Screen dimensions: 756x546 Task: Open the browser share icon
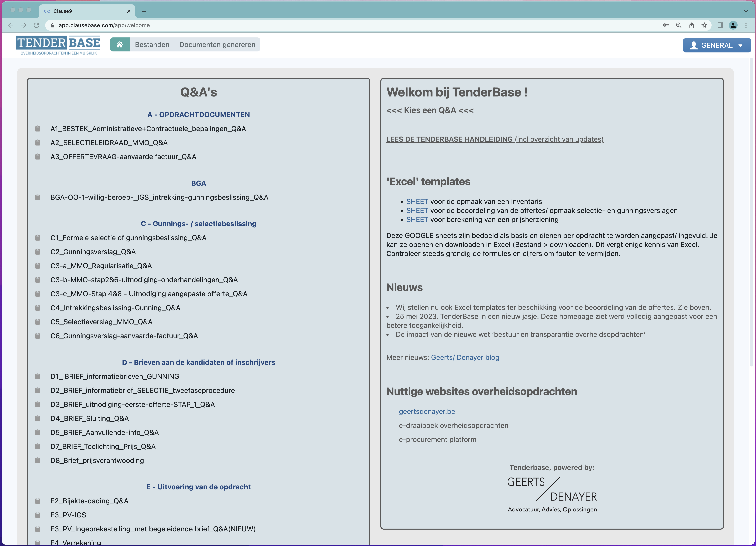[x=691, y=25]
